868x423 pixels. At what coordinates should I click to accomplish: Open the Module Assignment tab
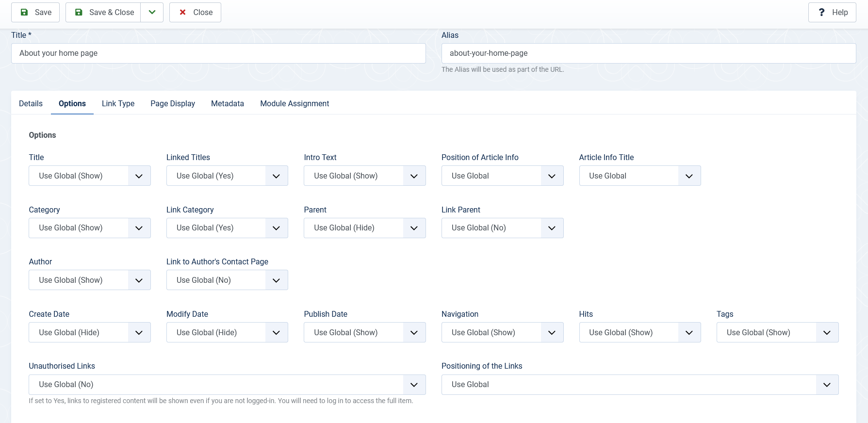[295, 103]
